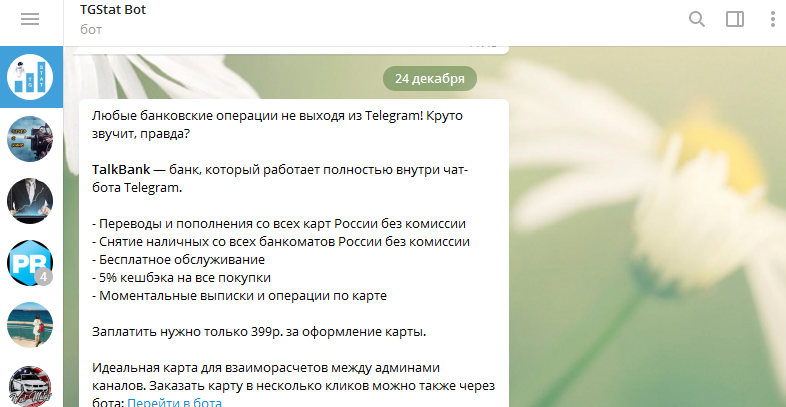Open the chat with camera avatar

(30, 139)
